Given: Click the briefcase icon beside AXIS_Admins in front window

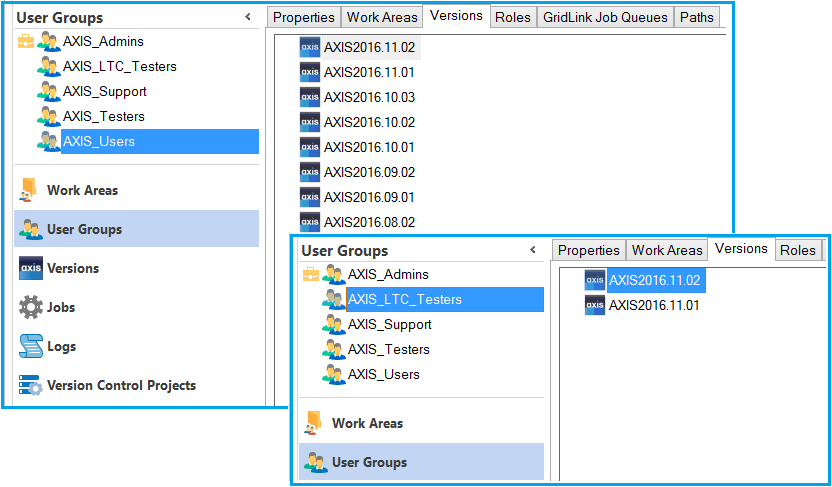Looking at the screenshot, I should point(311,275).
